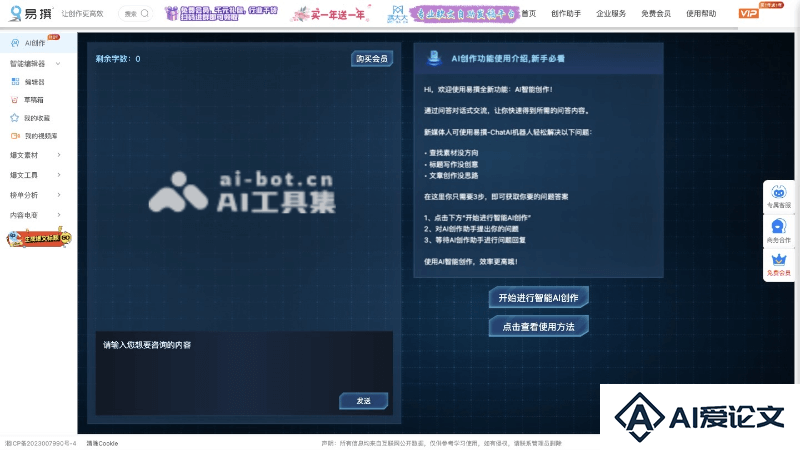Expand the 内容电商 menu

coord(59,215)
